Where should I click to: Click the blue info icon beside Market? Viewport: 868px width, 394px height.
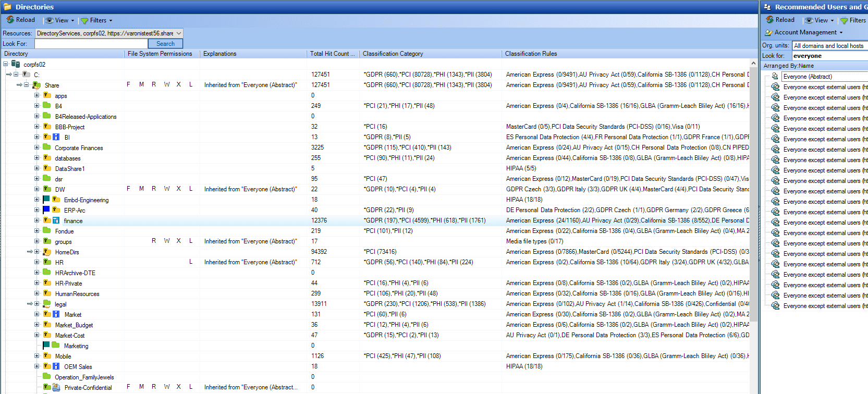pyautogui.click(x=56, y=314)
